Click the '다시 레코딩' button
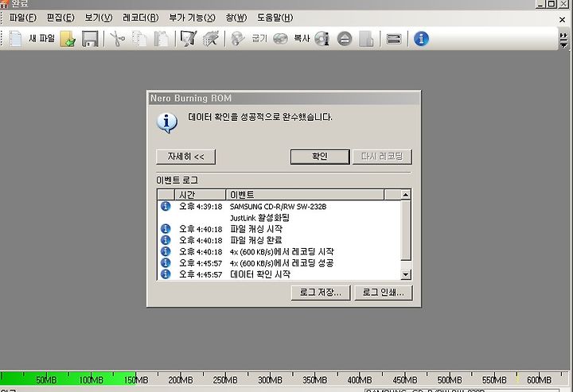The image size is (573, 392). click(x=382, y=157)
